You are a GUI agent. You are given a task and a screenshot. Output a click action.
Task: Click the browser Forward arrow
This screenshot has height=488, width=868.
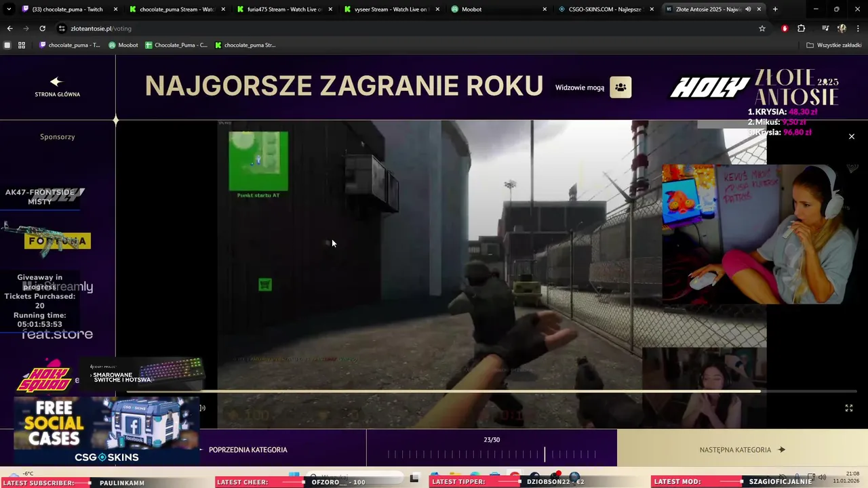[26, 28]
